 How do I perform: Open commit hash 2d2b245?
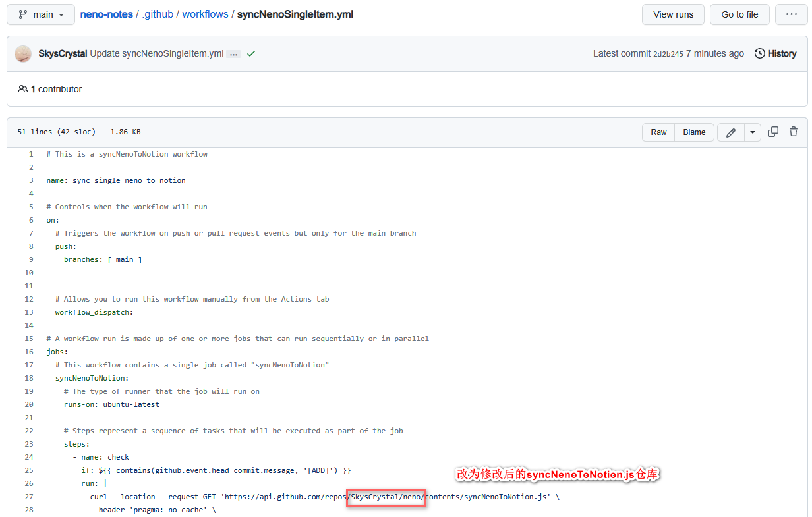[668, 54]
